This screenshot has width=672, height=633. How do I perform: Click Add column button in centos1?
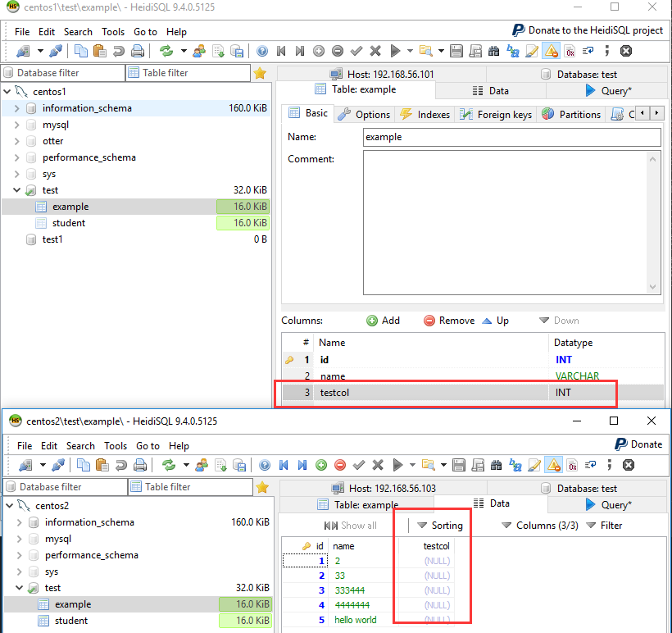384,321
